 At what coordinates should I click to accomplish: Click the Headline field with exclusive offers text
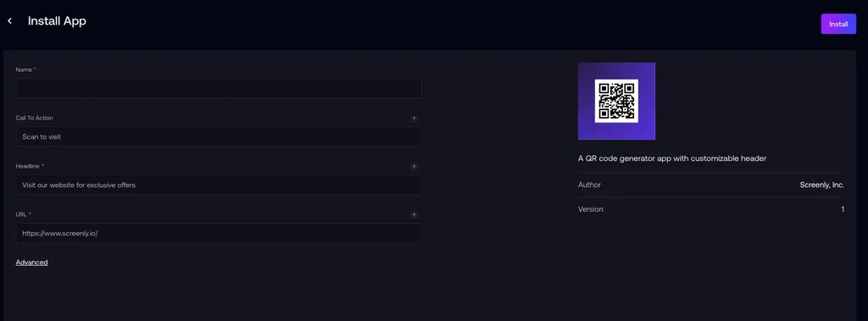[219, 185]
